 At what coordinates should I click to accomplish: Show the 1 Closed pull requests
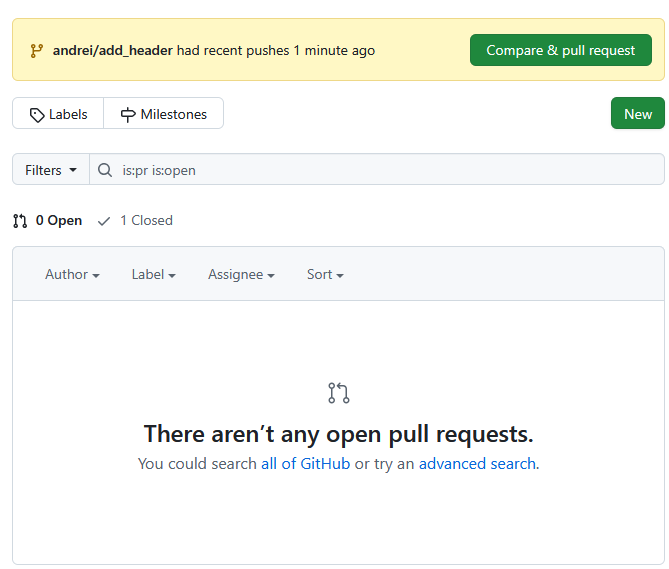135,221
